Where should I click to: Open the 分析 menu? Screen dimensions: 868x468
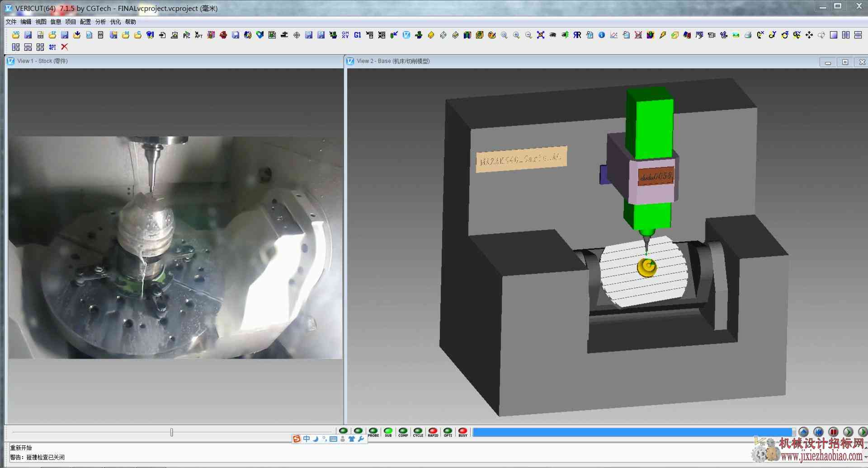[x=100, y=22]
